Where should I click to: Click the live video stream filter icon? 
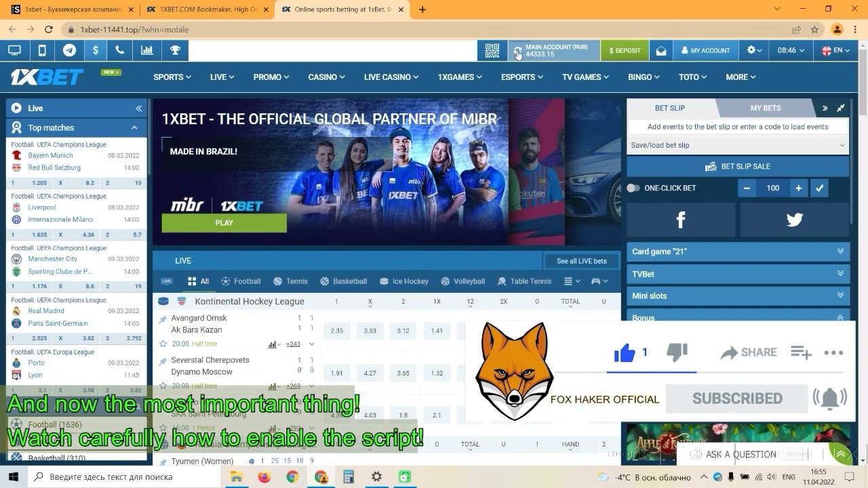(x=167, y=281)
